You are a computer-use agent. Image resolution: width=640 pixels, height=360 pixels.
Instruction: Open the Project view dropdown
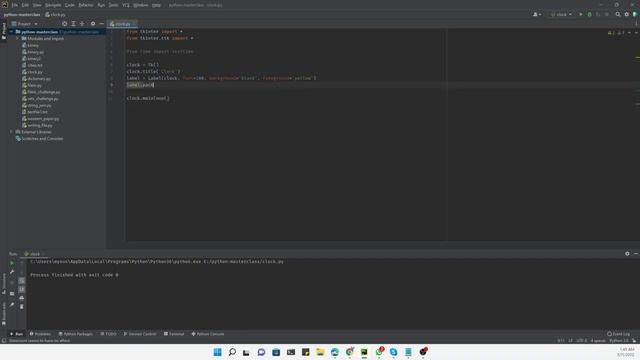24,24
